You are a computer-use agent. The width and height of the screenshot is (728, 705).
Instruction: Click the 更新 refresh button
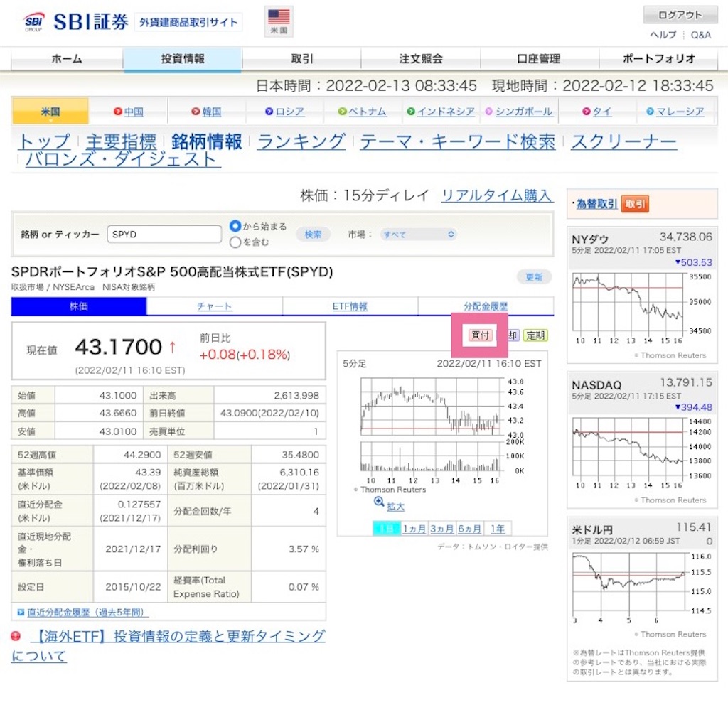[x=533, y=277]
